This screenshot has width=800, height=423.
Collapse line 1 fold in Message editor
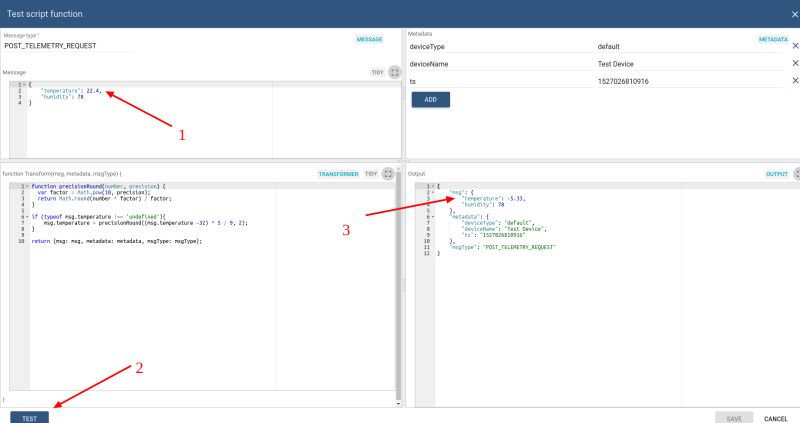[x=24, y=85]
